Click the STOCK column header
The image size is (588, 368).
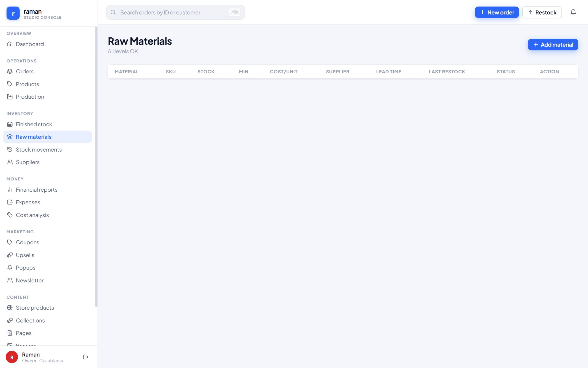tap(206, 72)
